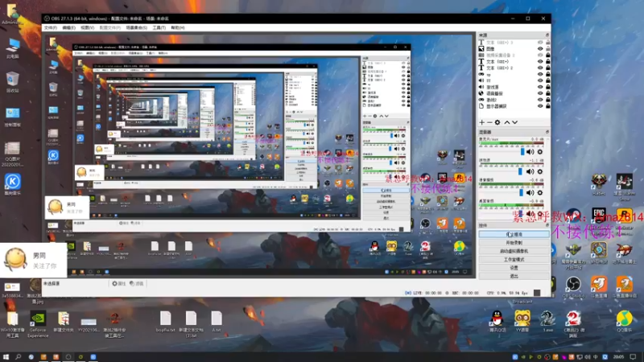Image resolution: width=644 pixels, height=362 pixels.
Task: Click the taskbar clock showing 20:05
Action: point(618,357)
